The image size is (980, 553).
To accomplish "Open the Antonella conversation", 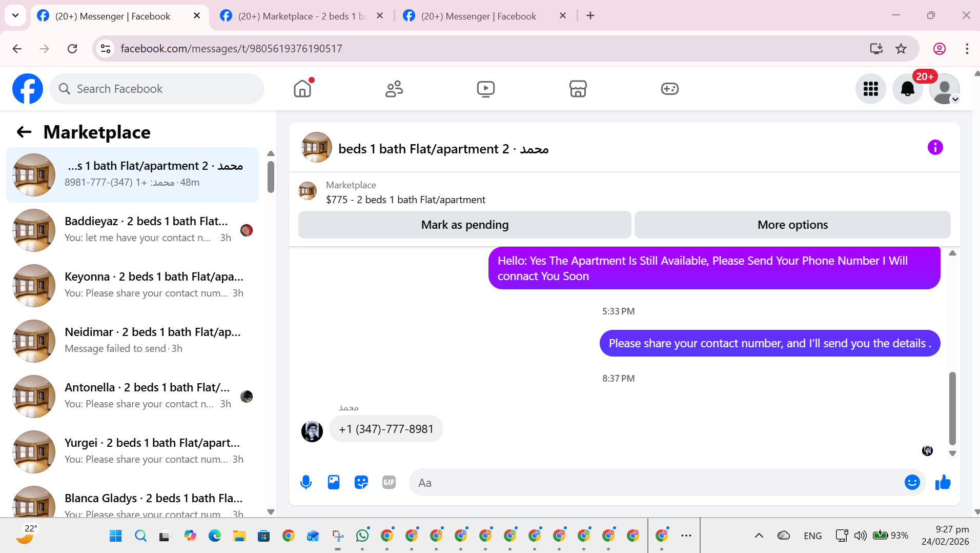I will tap(132, 397).
